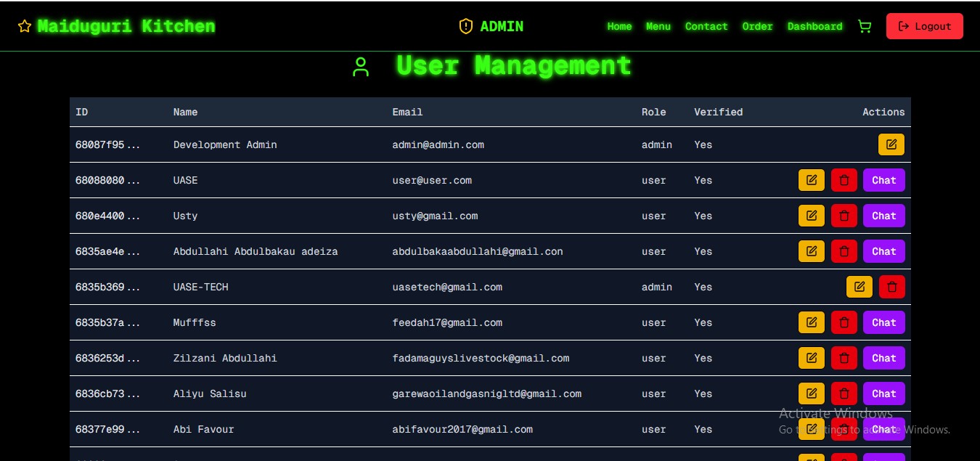Start Chat with Zilzani Abdullahi

(883, 358)
